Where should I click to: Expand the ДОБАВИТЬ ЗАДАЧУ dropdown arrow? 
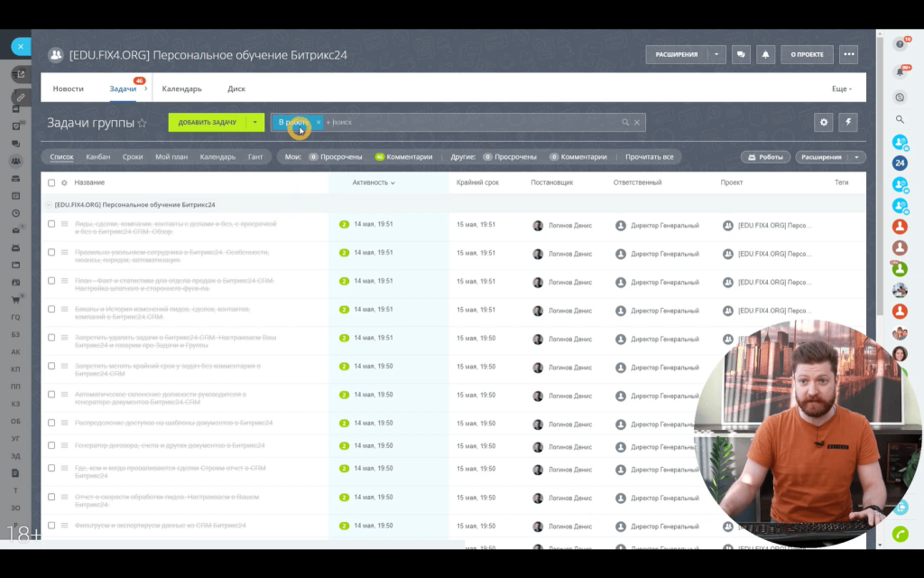point(255,122)
